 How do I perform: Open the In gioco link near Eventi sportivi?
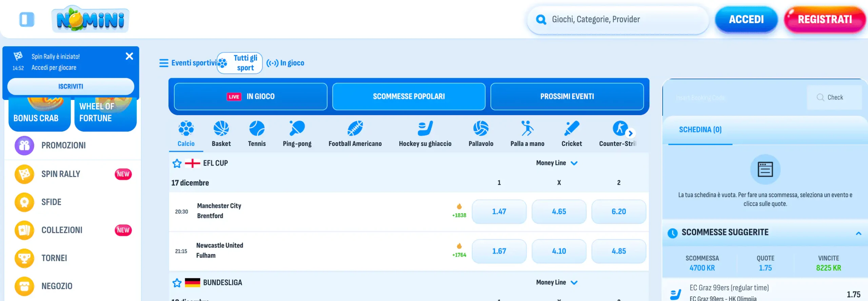point(285,63)
